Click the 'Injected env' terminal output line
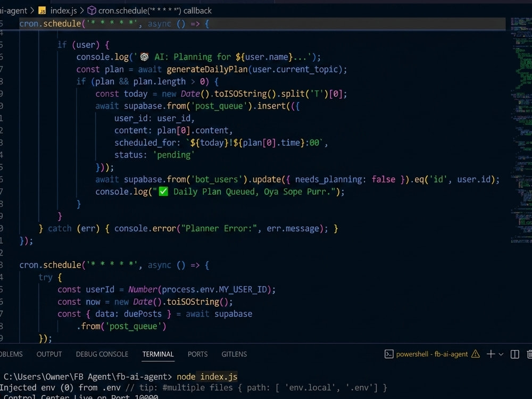The width and height of the screenshot is (532, 399). (194, 387)
